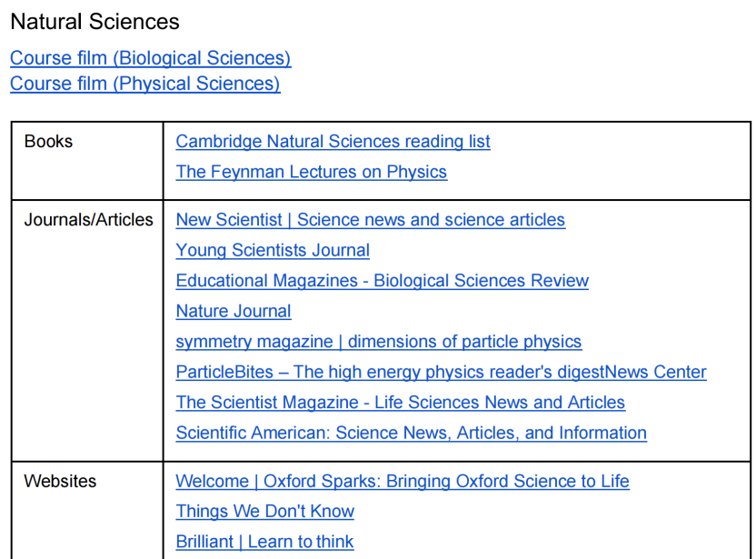Visit New Scientist science news link
Image resolution: width=756 pixels, height=559 pixels.
tap(371, 219)
